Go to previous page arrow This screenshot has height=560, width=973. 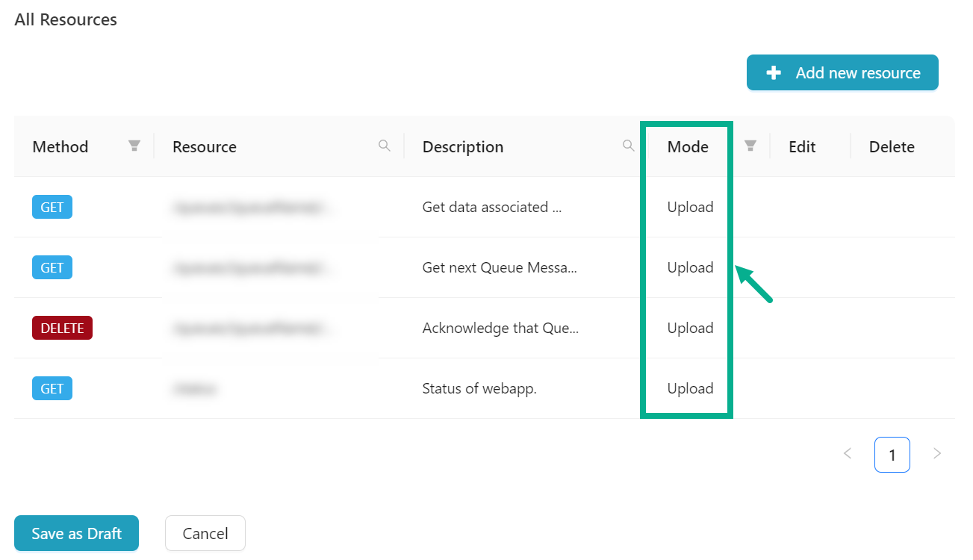848,453
